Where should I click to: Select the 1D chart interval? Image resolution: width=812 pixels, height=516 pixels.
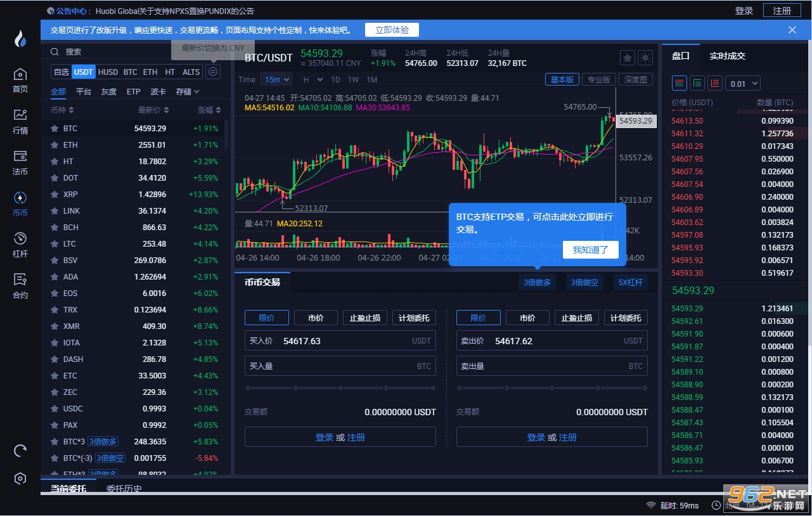335,79
